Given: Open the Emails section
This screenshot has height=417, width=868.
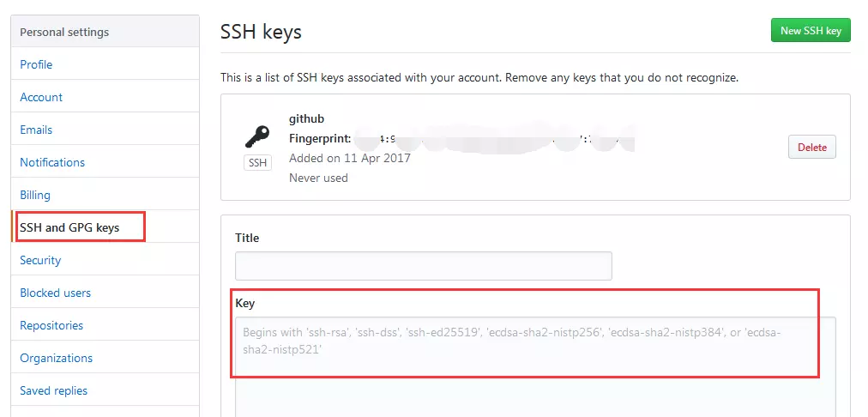Looking at the screenshot, I should 36,130.
